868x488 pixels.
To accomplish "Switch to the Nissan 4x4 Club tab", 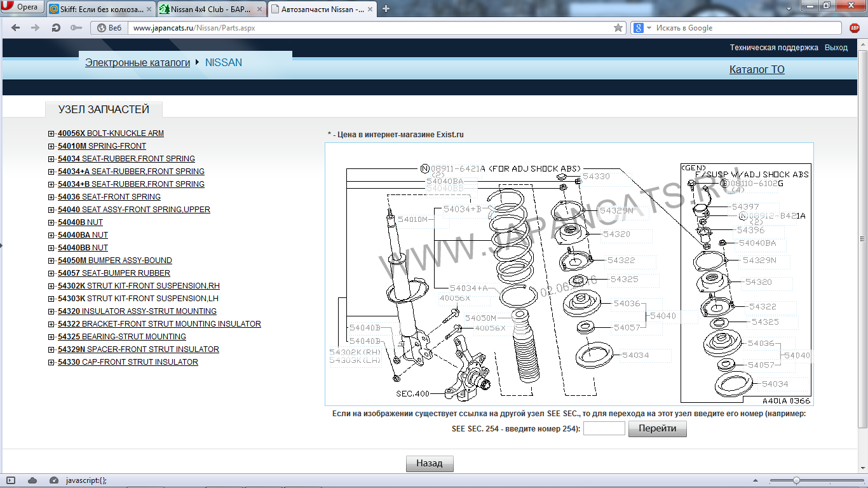I will (211, 9).
